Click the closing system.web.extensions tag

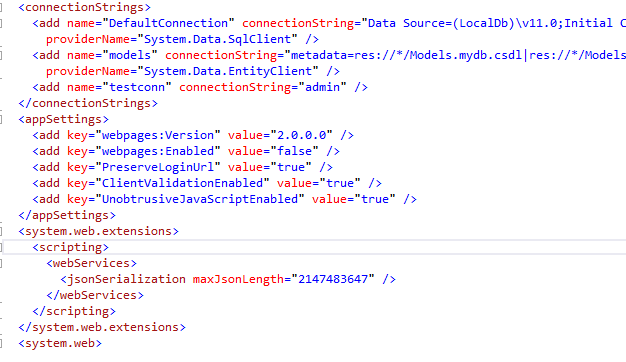[x=102, y=327]
